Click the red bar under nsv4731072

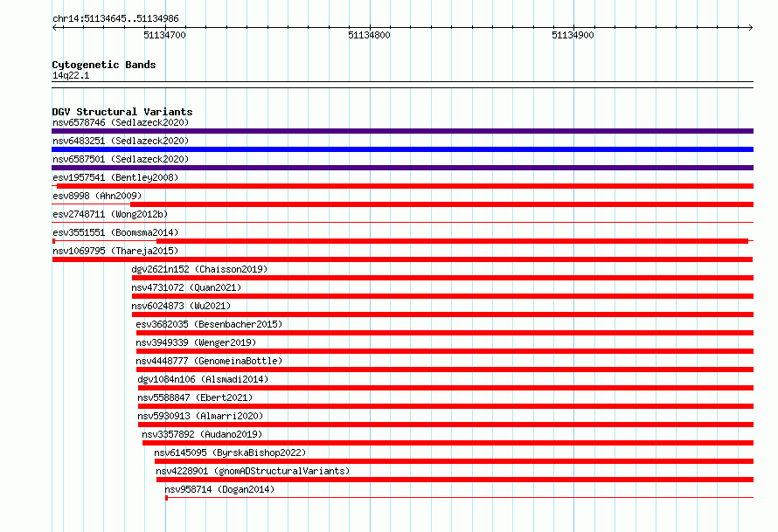(x=442, y=296)
